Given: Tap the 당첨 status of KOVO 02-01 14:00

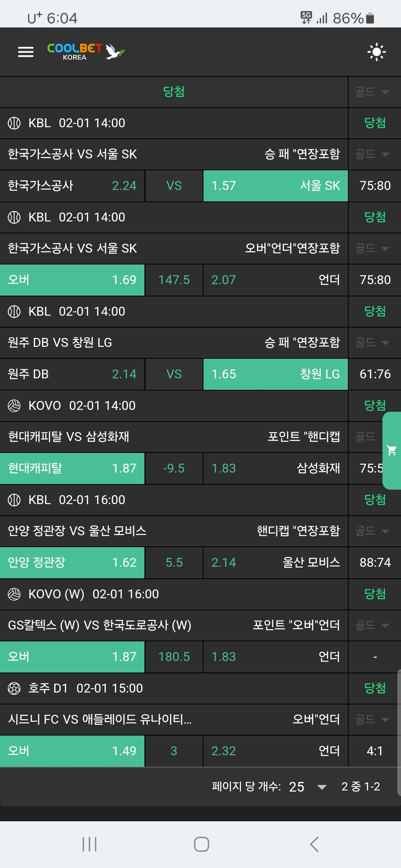Looking at the screenshot, I should pos(375,405).
